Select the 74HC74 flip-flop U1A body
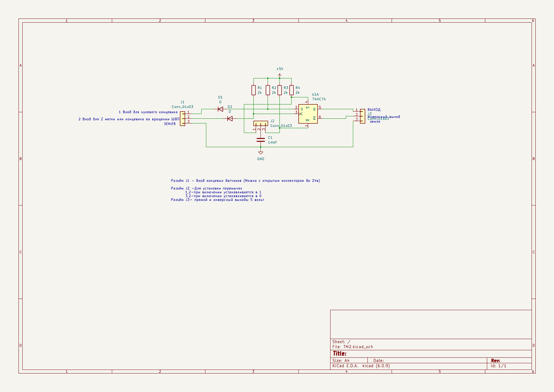 coord(308,114)
